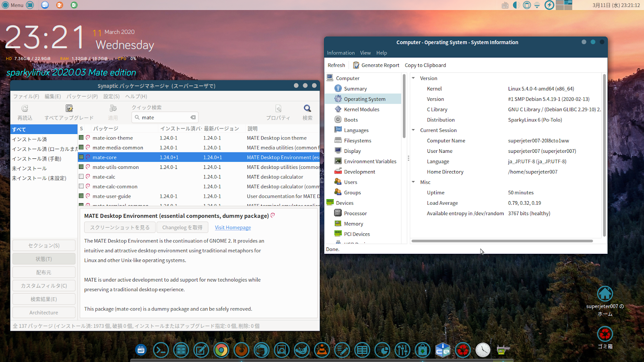Open the Information menu in System Information
Screen dimensions: 644x362
[x=341, y=53]
